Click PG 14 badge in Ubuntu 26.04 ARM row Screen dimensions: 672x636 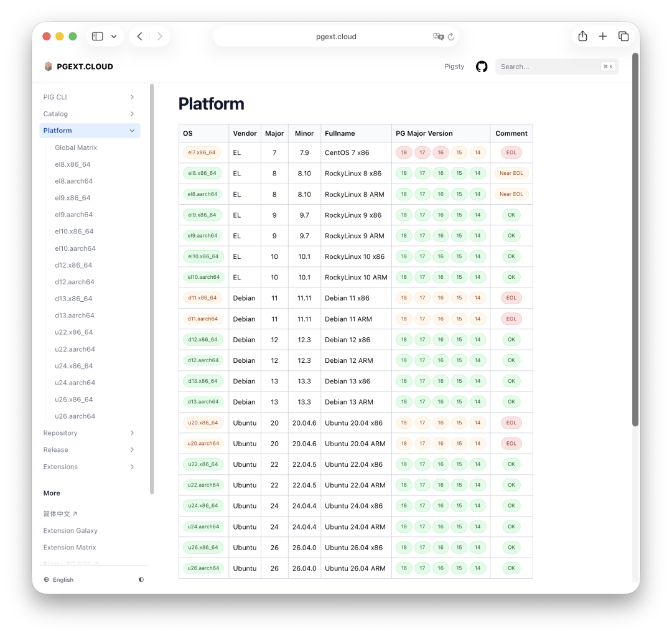click(477, 568)
